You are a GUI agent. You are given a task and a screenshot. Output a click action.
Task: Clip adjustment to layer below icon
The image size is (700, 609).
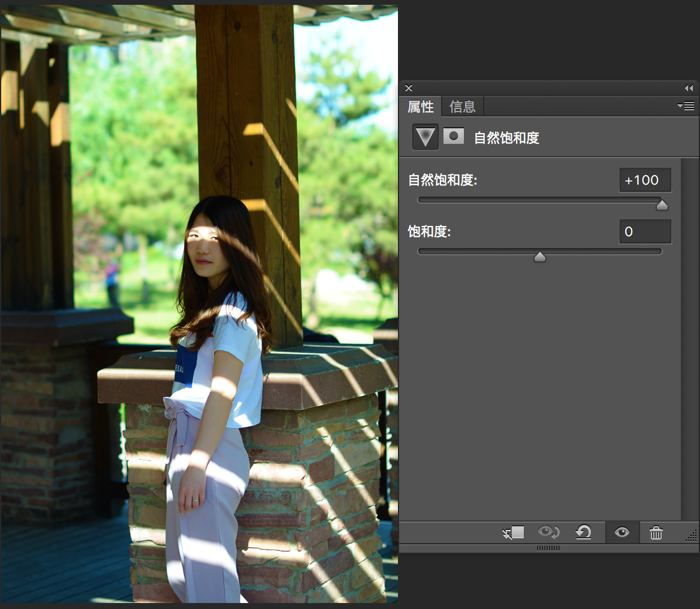(x=514, y=532)
